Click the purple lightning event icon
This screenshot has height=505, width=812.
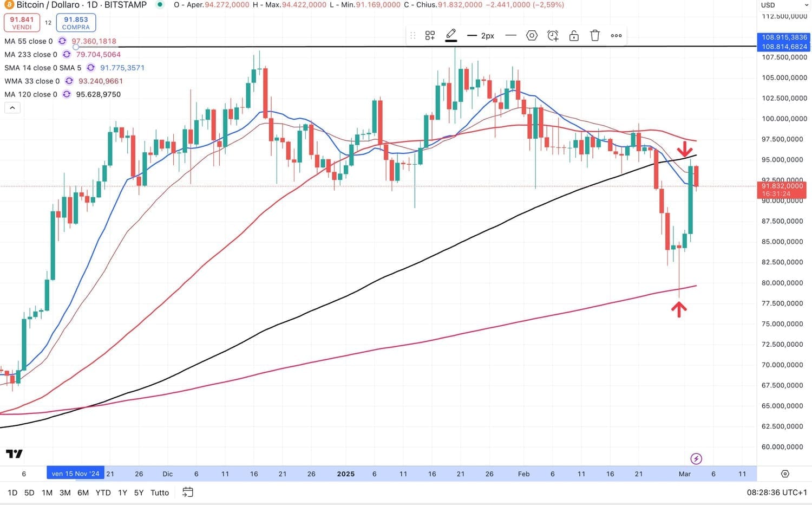[696, 459]
